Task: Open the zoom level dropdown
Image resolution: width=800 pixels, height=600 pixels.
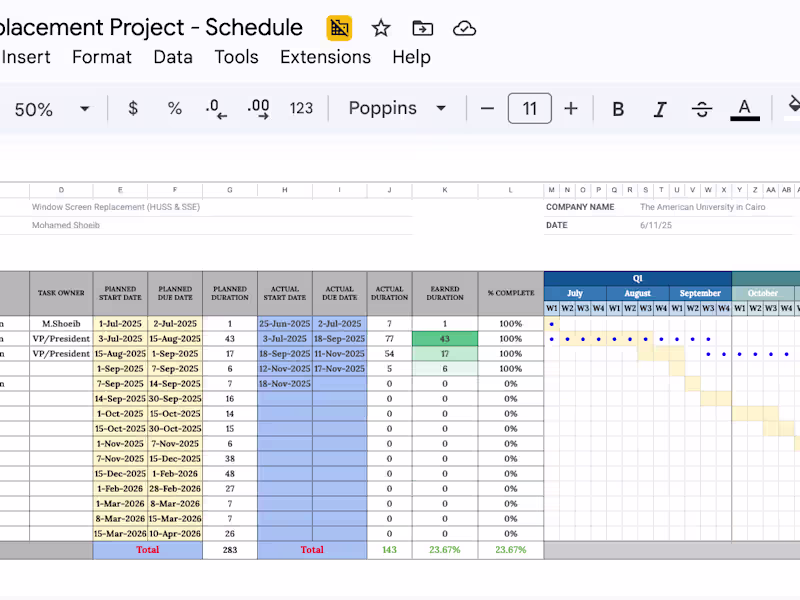Action: click(53, 109)
